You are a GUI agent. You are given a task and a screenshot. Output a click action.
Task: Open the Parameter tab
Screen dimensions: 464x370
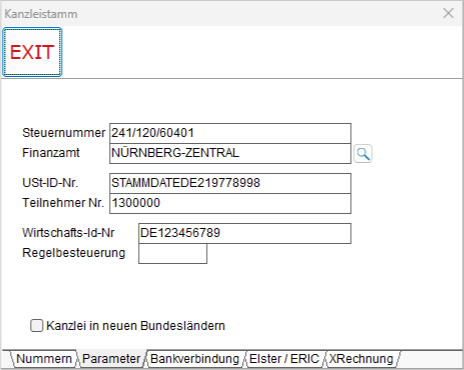tap(111, 359)
